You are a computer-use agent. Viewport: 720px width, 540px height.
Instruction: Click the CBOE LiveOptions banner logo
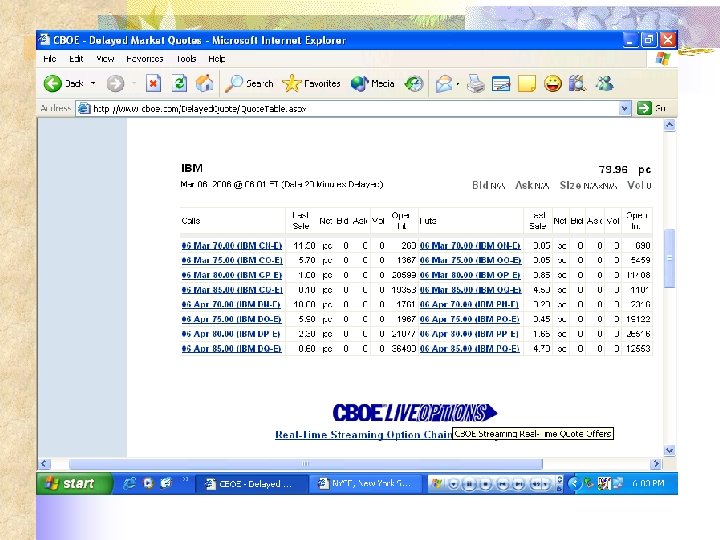415,412
